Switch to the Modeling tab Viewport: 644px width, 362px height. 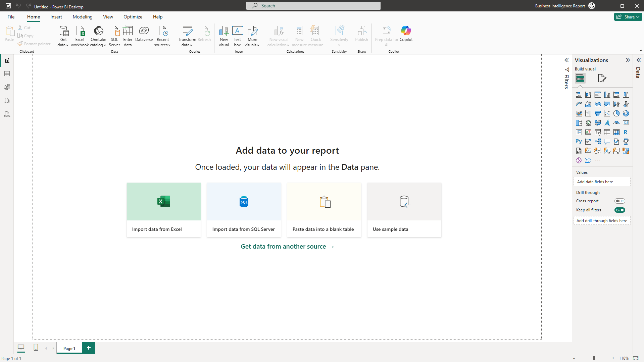point(82,17)
